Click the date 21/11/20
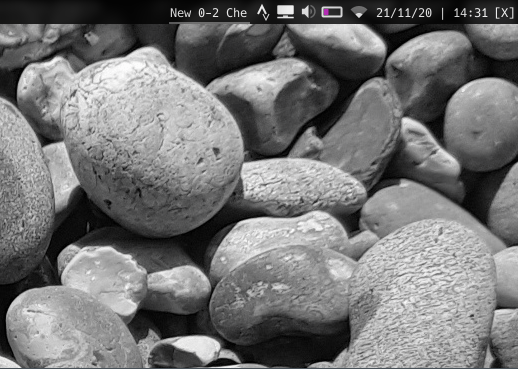This screenshot has height=369, width=518. coord(404,13)
